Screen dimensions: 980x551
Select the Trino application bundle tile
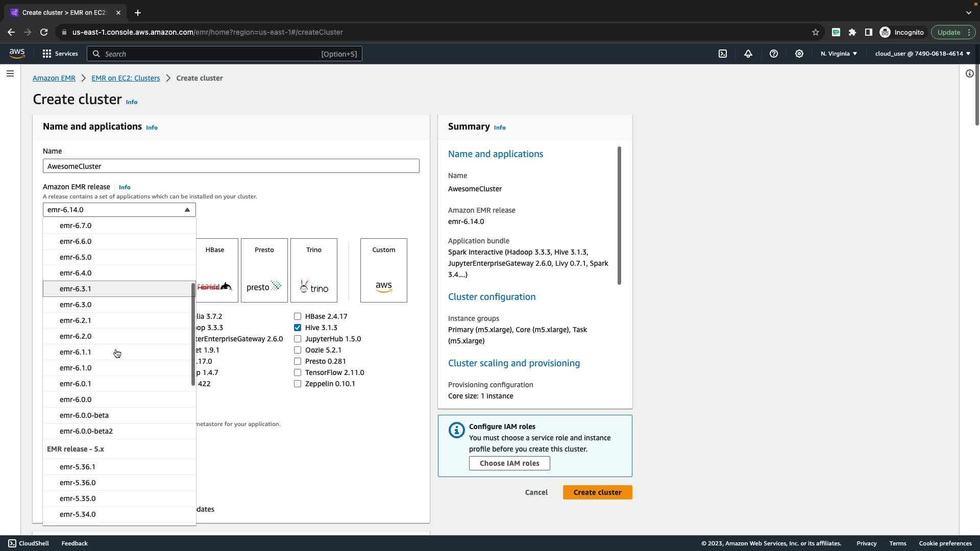314,270
